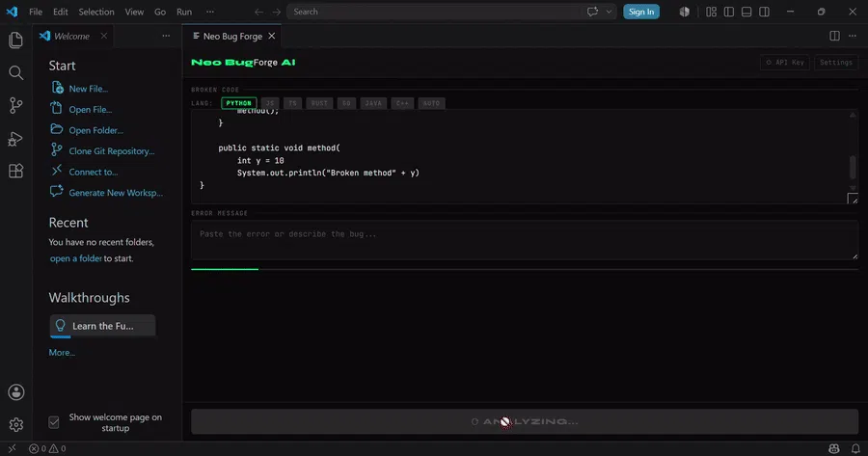Select GO language toggle

point(346,103)
